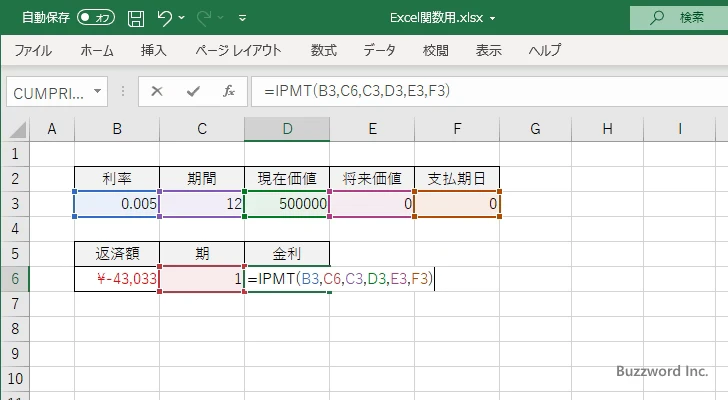
Task: Click the Undo arrow icon
Action: click(x=166, y=17)
